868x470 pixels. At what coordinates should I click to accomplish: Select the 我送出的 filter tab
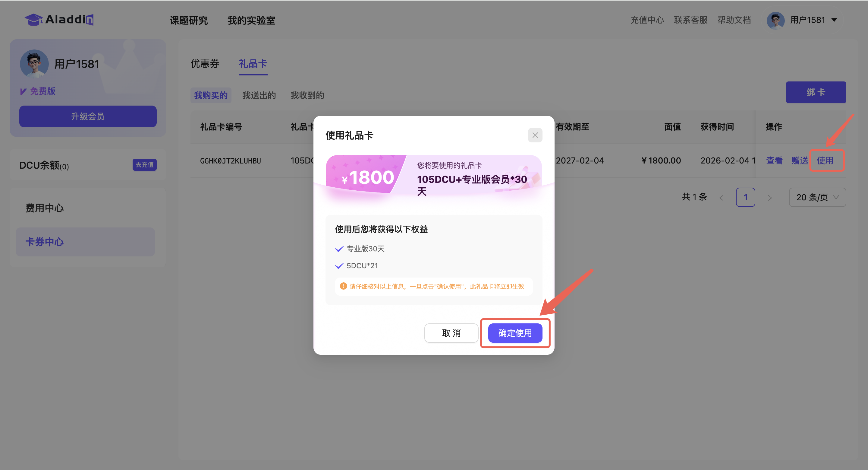click(259, 95)
